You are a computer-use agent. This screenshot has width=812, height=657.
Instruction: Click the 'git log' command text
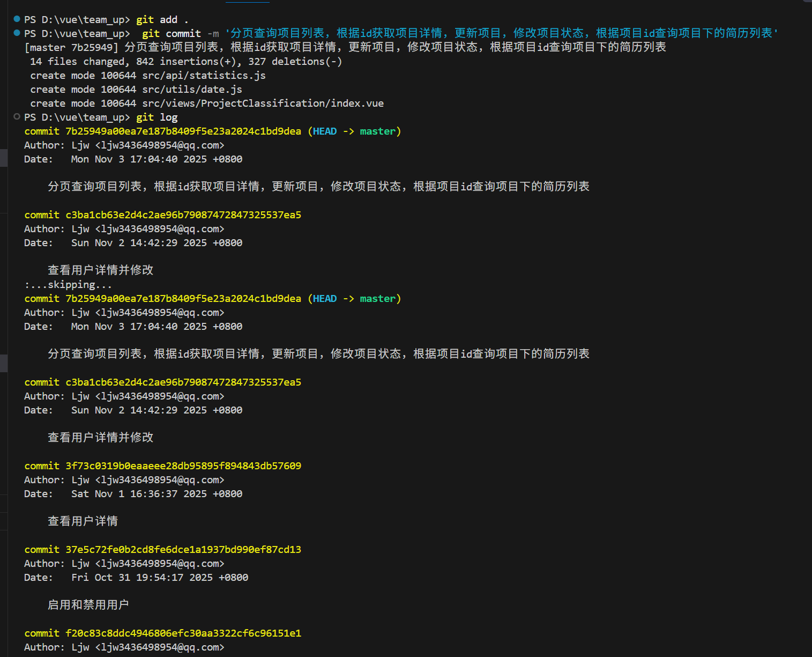pyautogui.click(x=157, y=117)
